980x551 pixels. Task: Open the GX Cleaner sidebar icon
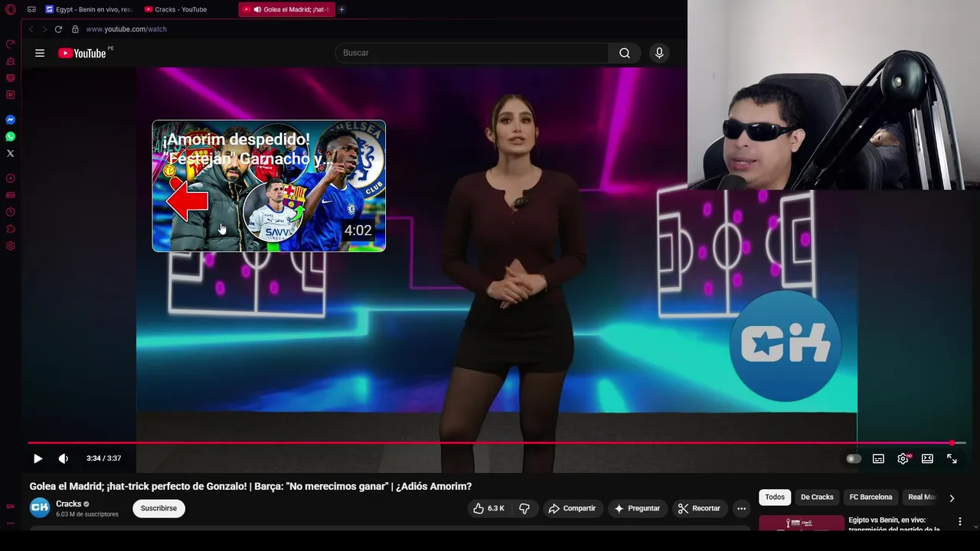point(11,60)
